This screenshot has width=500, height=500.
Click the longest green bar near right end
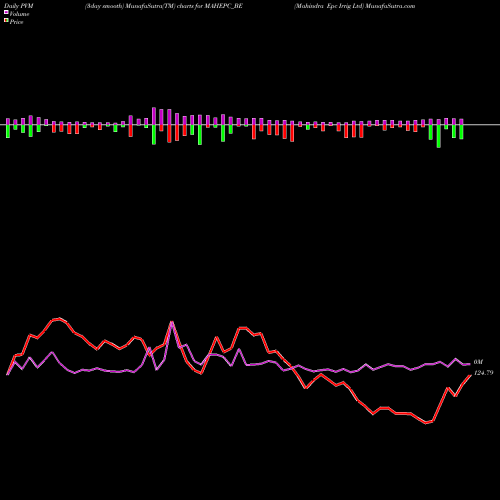tap(439, 136)
